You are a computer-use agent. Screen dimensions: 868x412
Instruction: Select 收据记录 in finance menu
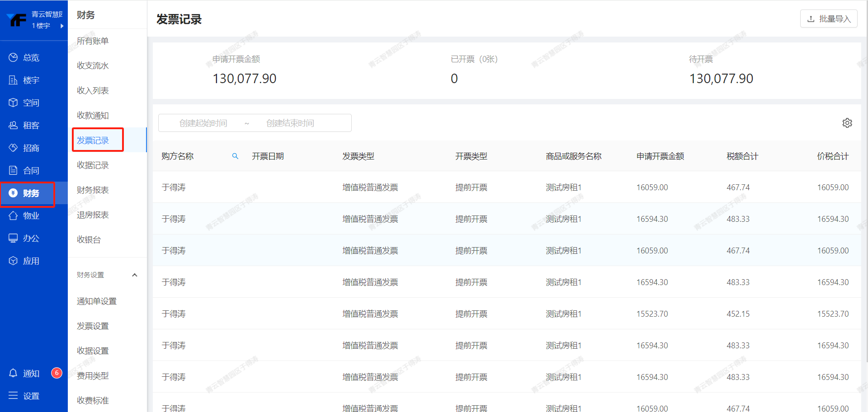(93, 165)
